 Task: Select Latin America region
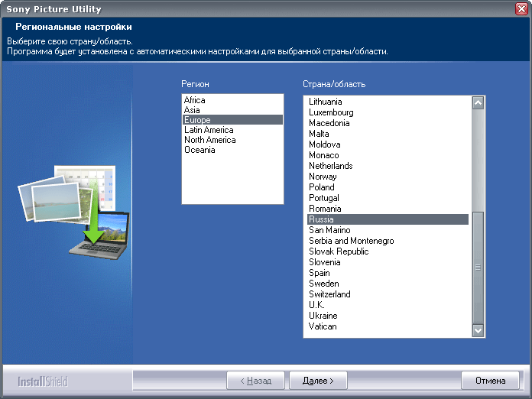(232, 130)
